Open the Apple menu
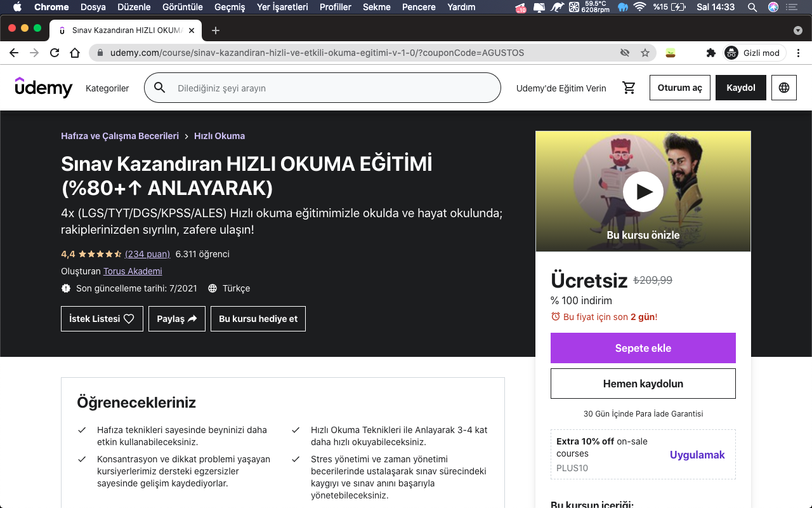Screen dimensions: 812x508 tap(17, 7)
